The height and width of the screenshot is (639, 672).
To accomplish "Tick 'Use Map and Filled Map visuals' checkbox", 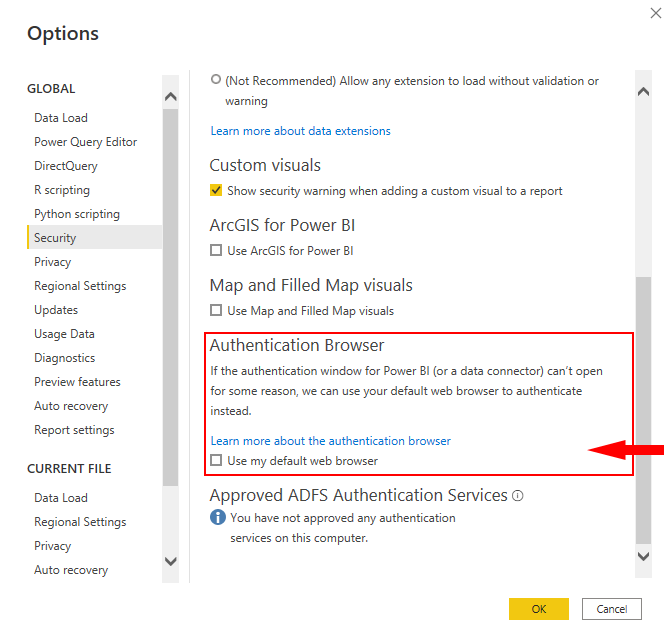I will click(216, 310).
